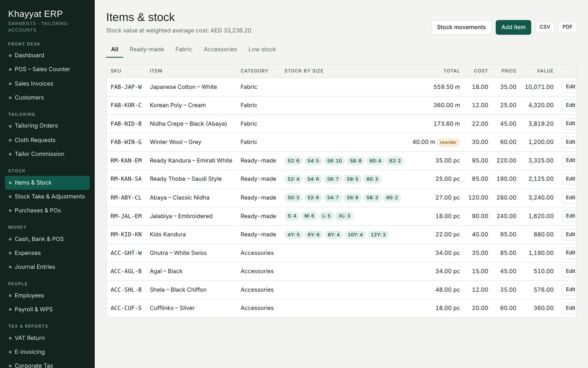Open Sales Invoices in sidebar
Viewport: 588px width, 368px height.
pos(47,83)
